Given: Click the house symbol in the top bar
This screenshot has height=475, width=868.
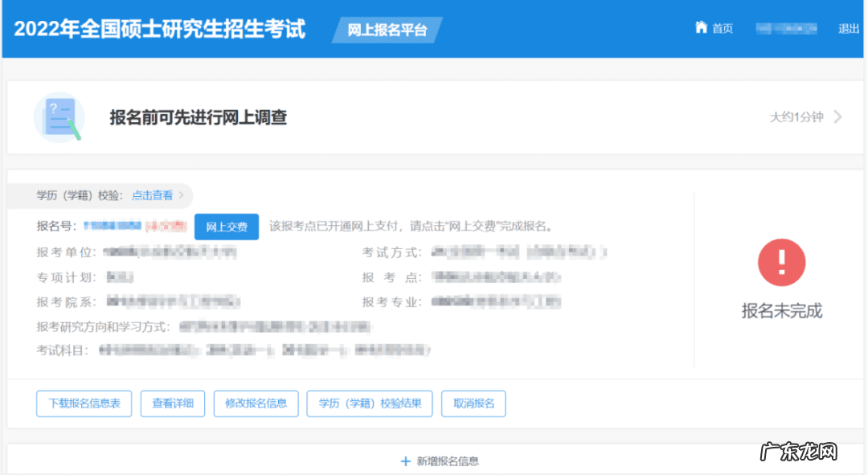Looking at the screenshot, I should coord(700,27).
